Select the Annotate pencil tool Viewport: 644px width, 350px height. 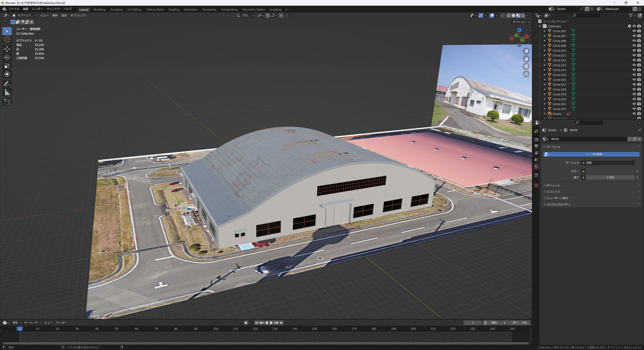pos(7,84)
